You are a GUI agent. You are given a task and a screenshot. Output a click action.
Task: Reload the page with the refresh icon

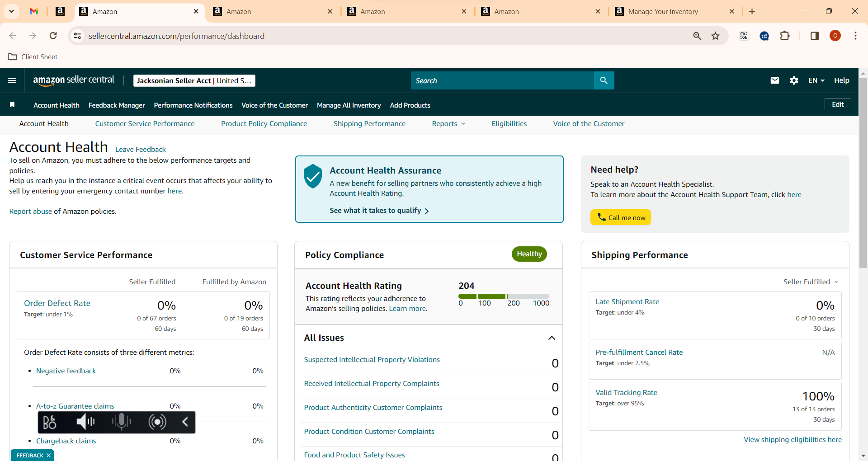tap(53, 36)
